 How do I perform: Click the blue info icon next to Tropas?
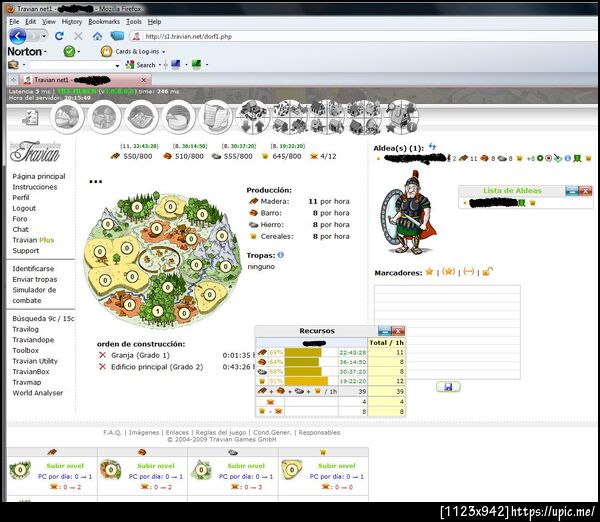coord(280,255)
